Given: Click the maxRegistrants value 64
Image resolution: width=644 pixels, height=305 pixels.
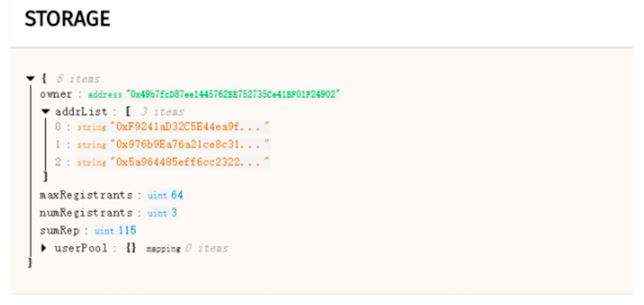Looking at the screenshot, I should pos(177,195).
